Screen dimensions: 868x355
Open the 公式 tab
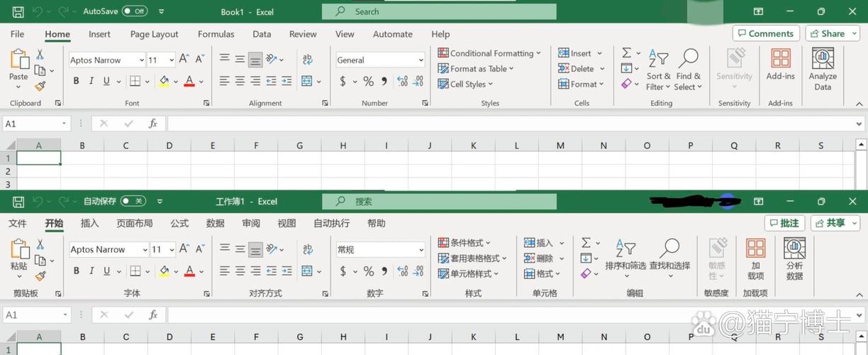(x=179, y=223)
